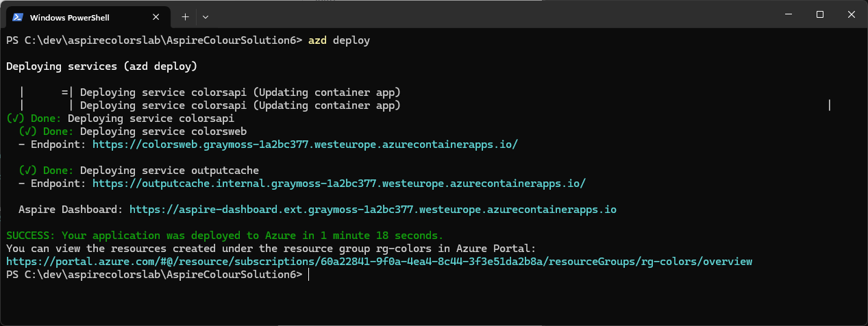
Task: Open the Aspire Dashboard URL
Action: (373, 210)
